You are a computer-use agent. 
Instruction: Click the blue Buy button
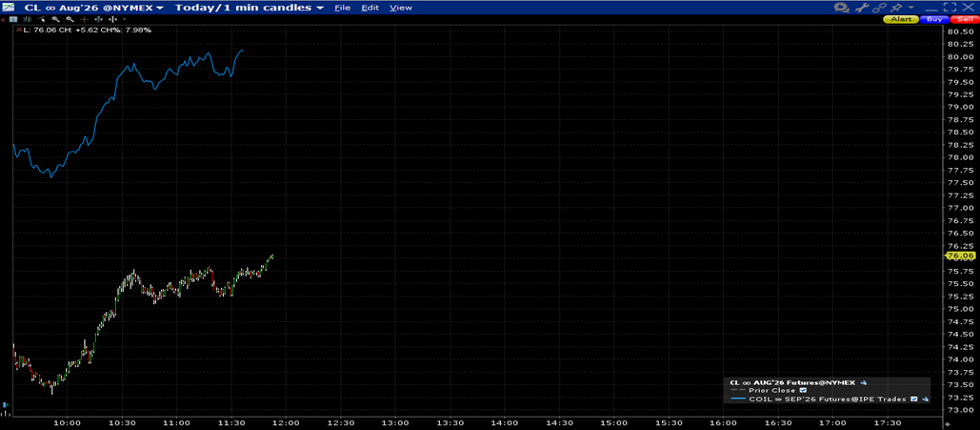pos(934,19)
